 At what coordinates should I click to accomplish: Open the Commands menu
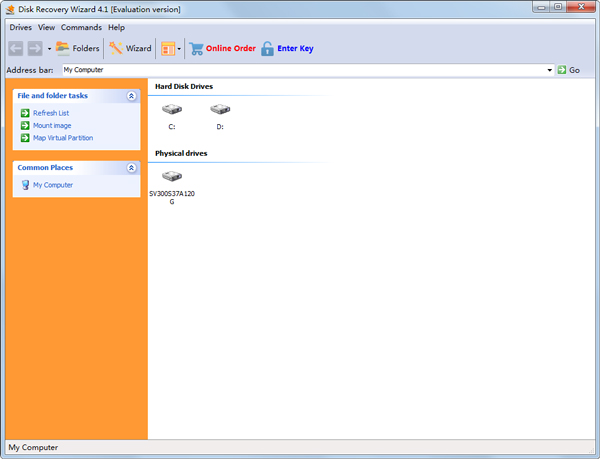click(81, 28)
